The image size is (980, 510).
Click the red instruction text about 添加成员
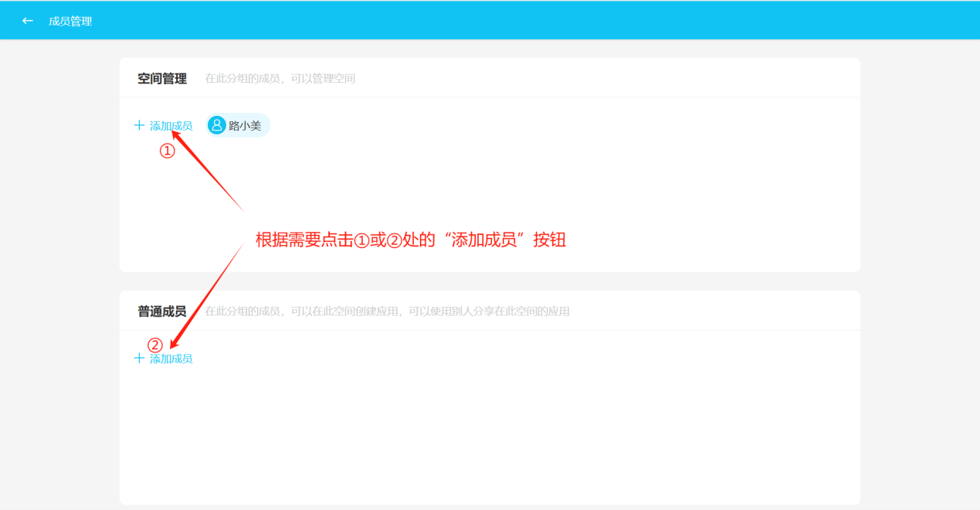click(411, 240)
